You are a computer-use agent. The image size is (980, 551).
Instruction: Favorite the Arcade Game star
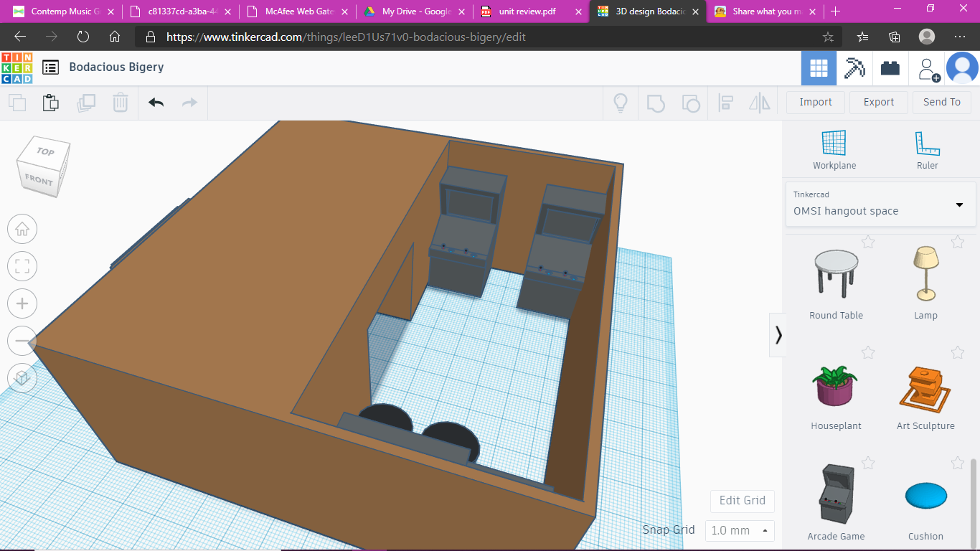[868, 463]
